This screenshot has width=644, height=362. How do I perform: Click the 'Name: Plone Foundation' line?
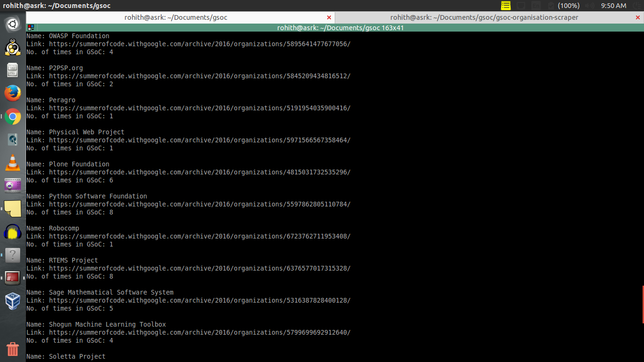pyautogui.click(x=68, y=164)
